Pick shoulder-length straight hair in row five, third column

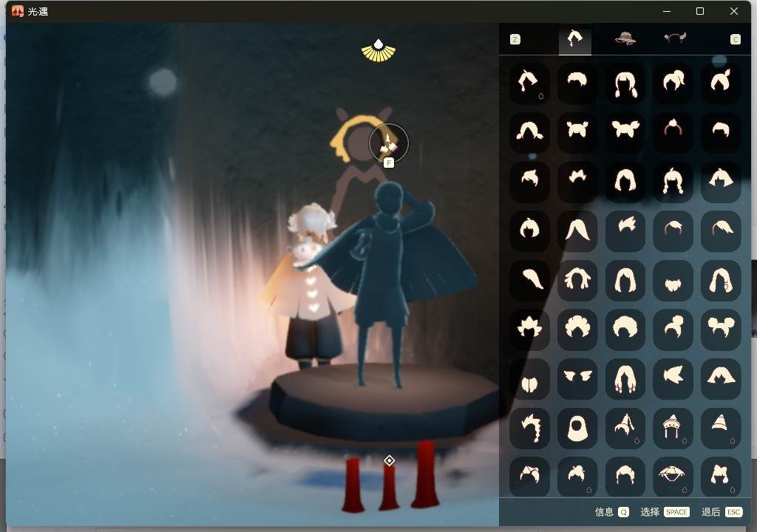point(625,281)
